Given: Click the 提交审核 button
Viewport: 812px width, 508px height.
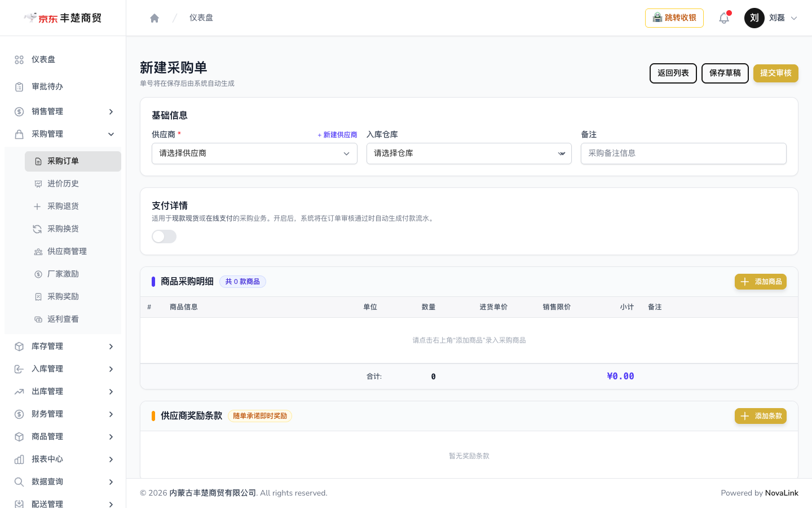Looking at the screenshot, I should (776, 73).
